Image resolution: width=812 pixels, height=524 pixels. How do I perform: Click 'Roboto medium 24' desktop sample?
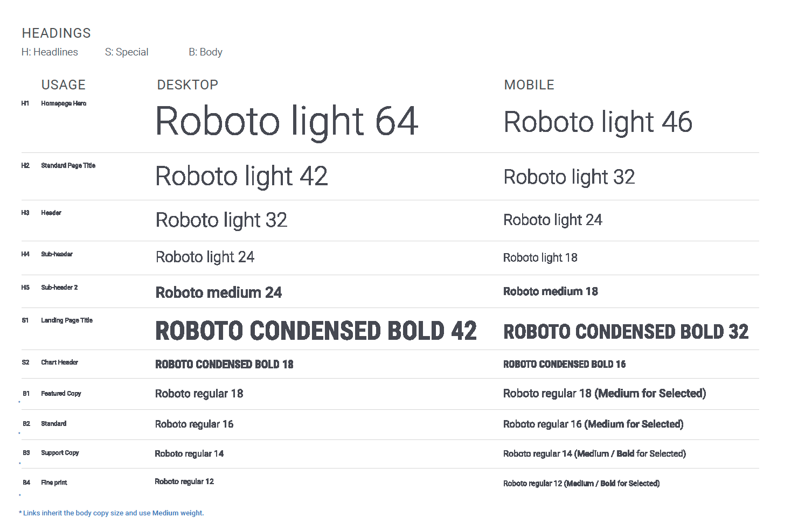(218, 292)
